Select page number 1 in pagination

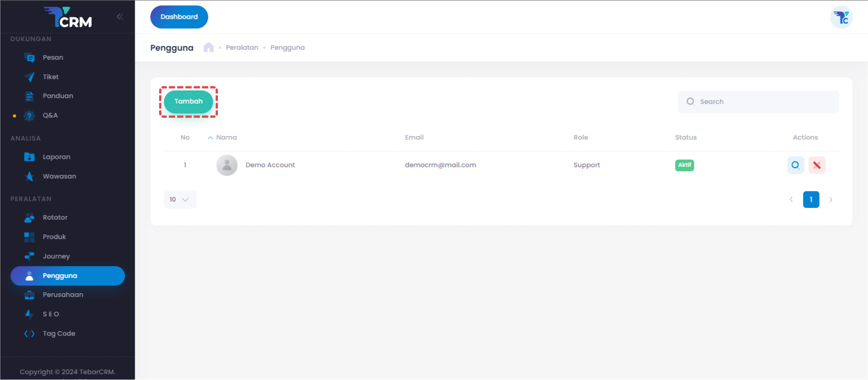point(811,200)
